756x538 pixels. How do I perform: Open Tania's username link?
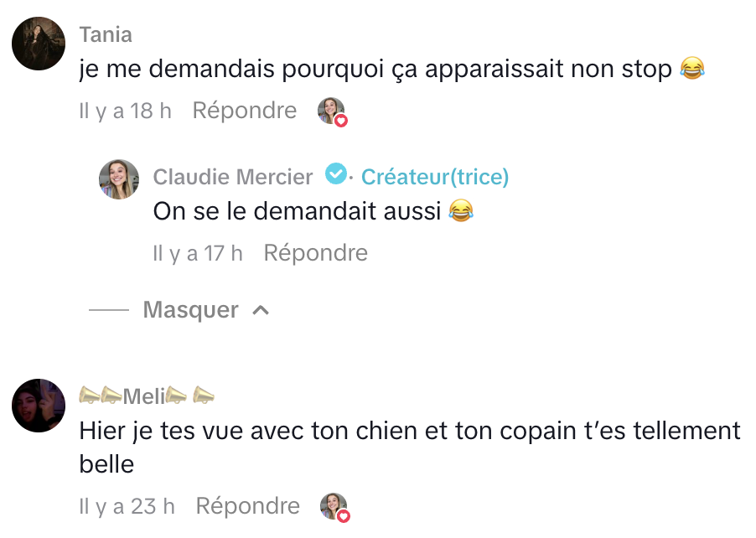click(106, 34)
